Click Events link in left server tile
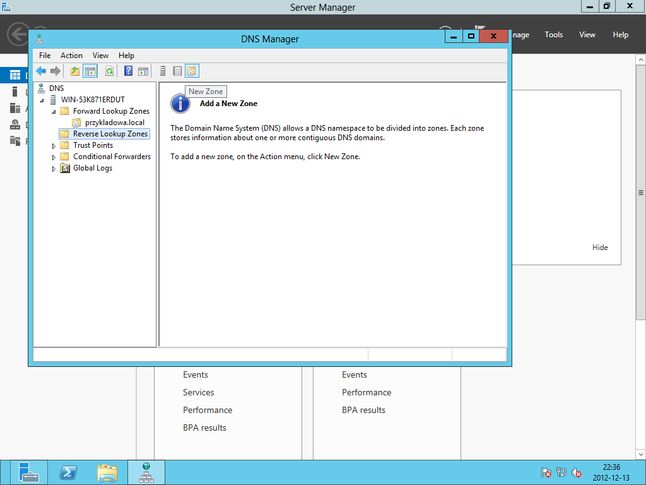Viewport: 646px width, 485px height. 195,375
